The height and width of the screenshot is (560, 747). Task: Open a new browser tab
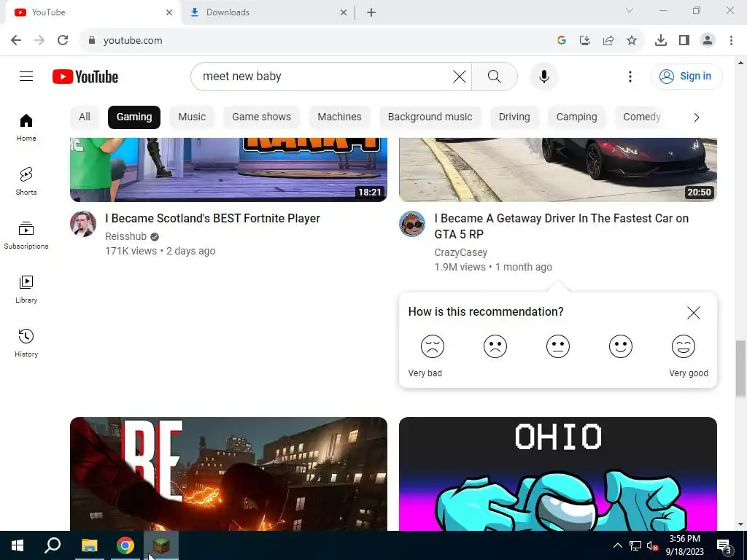coord(371,12)
